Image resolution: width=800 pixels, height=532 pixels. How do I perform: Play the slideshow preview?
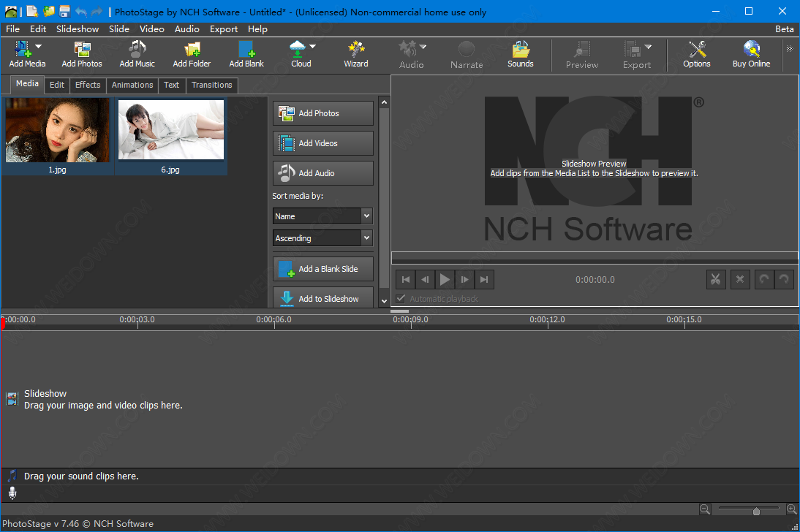pyautogui.click(x=445, y=279)
